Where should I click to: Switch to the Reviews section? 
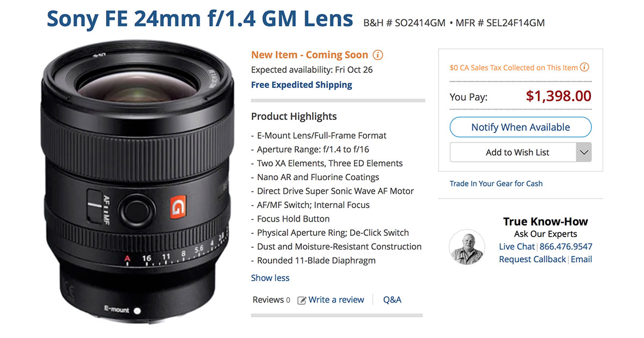pyautogui.click(x=266, y=300)
